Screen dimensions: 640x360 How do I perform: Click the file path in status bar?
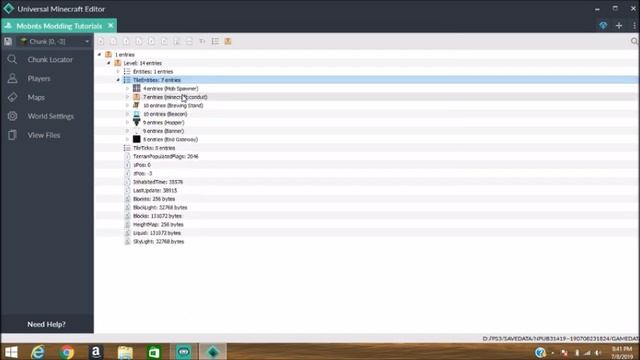point(561,338)
